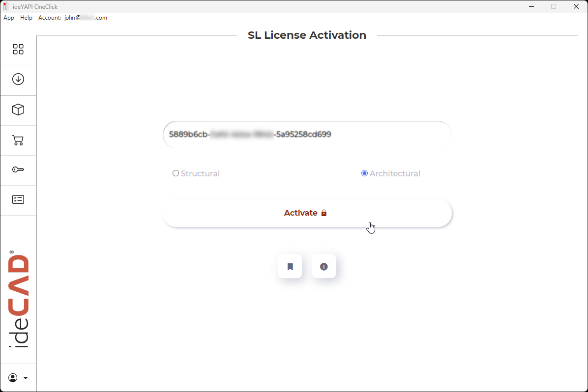This screenshot has width=588, height=392.
Task: Click the Activate button
Action: point(307,213)
